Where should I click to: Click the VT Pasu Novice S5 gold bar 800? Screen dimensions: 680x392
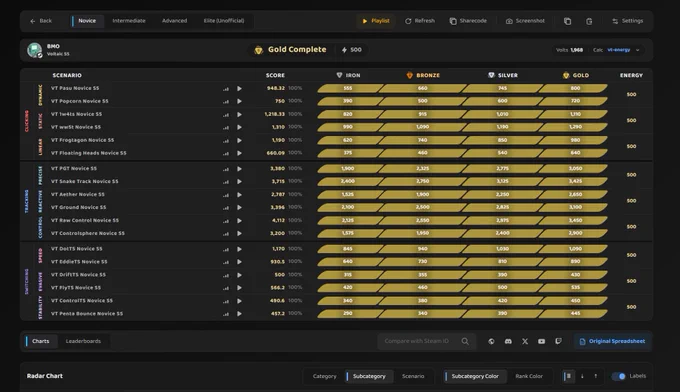pos(573,88)
